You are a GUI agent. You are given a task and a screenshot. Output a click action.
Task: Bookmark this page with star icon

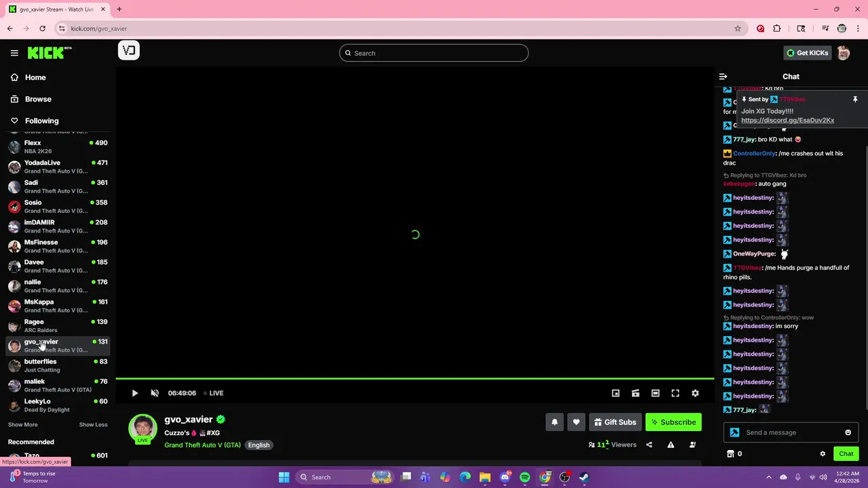(x=738, y=28)
